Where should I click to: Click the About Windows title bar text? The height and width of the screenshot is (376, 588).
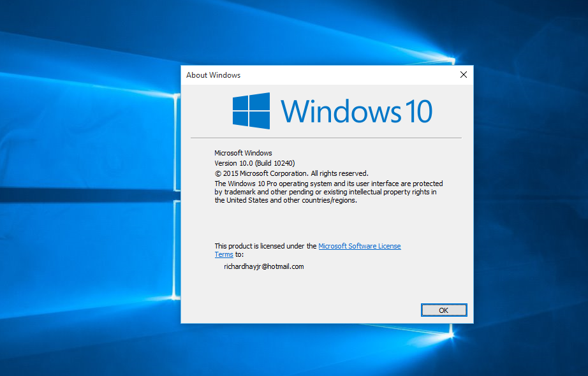click(213, 75)
